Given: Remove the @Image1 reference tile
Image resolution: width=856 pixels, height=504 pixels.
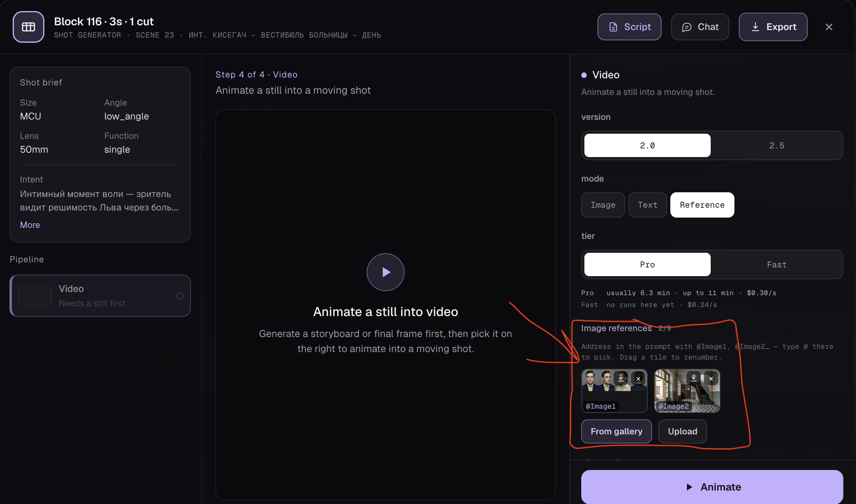Looking at the screenshot, I should [638, 379].
